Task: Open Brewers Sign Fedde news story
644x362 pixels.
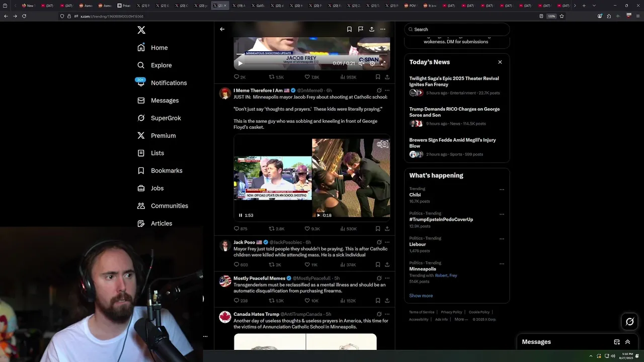Action: pyautogui.click(x=457, y=147)
